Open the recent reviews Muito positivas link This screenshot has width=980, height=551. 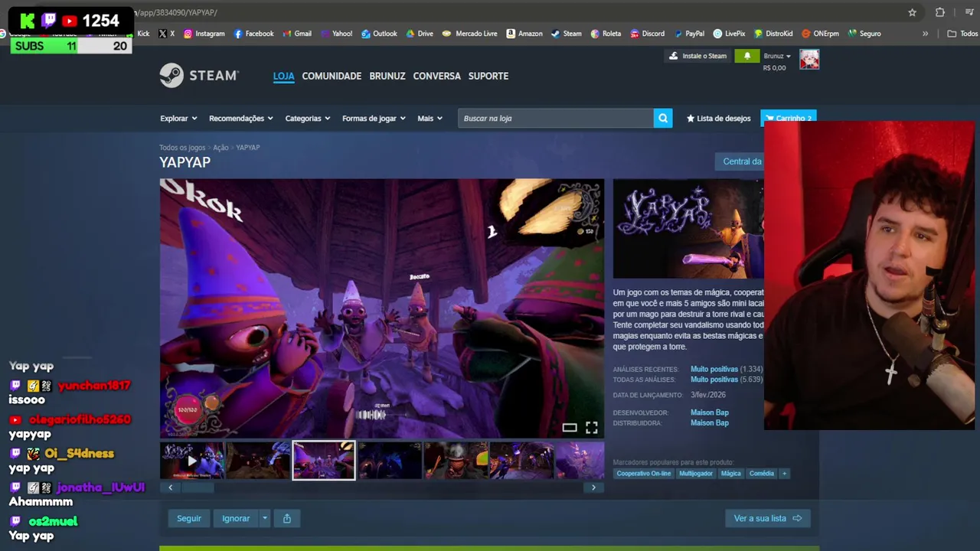point(714,369)
